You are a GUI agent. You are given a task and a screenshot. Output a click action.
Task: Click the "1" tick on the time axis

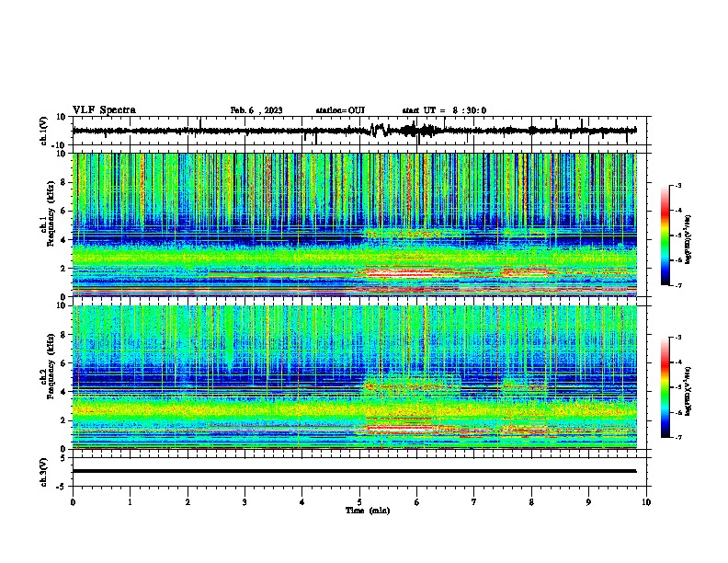coord(130,502)
